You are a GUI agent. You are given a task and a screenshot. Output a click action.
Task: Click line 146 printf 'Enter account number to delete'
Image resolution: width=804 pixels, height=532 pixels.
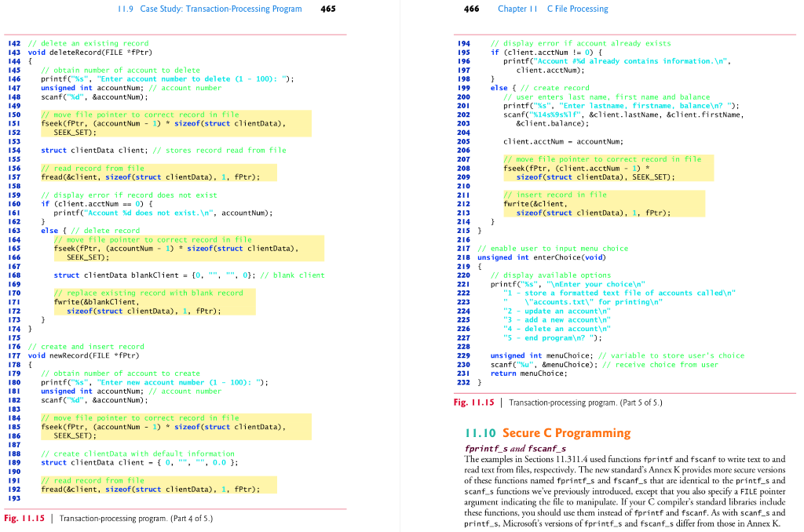click(x=167, y=79)
